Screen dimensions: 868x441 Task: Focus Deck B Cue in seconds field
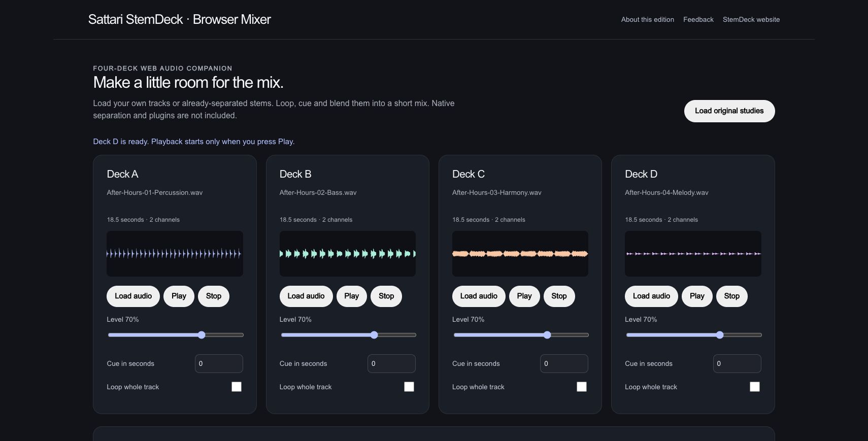tap(391, 364)
